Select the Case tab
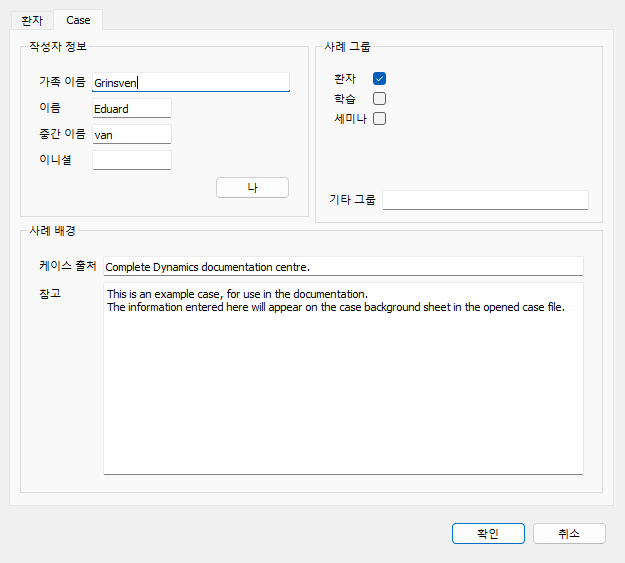This screenshot has width=625, height=563. [x=78, y=20]
